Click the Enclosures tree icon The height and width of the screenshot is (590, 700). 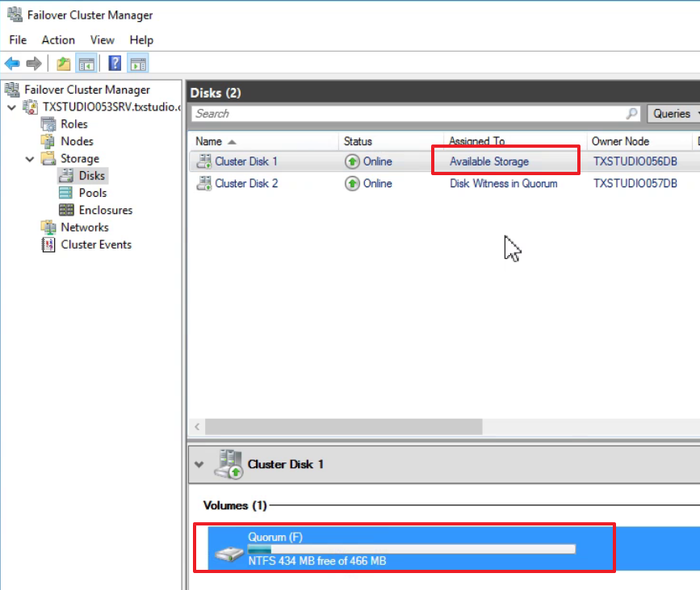(66, 210)
